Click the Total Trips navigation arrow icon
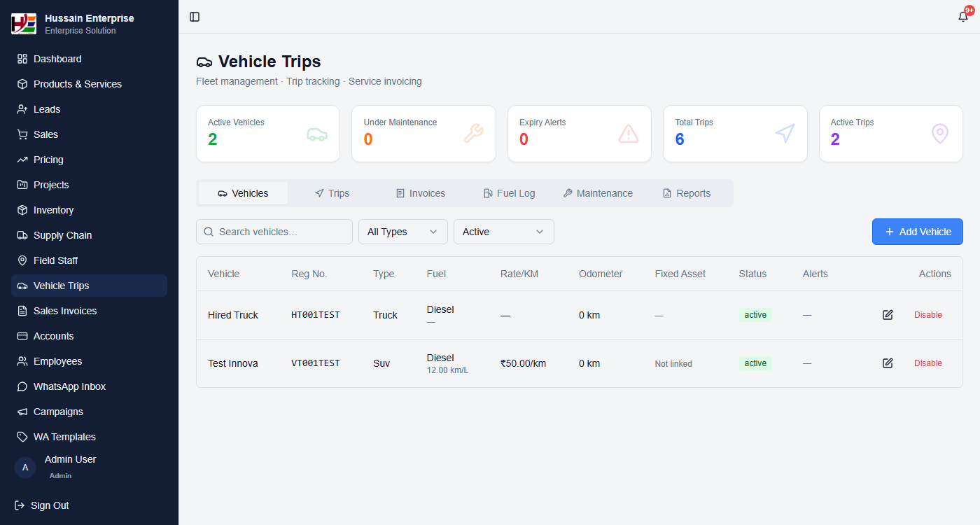The height and width of the screenshot is (525, 980). pyautogui.click(x=785, y=134)
